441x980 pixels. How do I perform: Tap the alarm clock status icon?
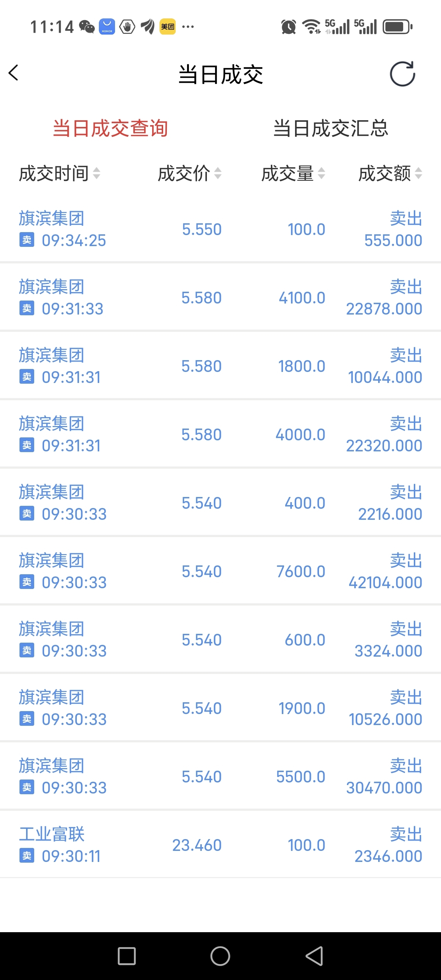tap(288, 26)
